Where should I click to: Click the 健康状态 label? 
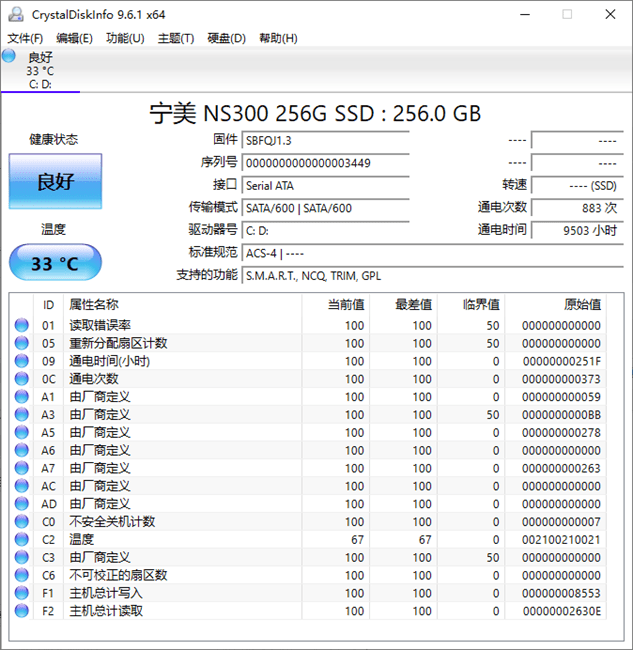click(x=53, y=139)
